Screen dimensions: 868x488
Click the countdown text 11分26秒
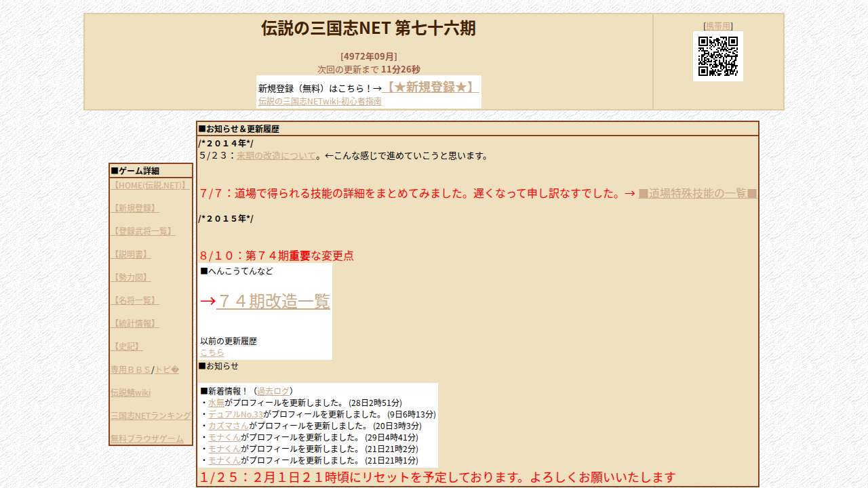click(x=401, y=69)
